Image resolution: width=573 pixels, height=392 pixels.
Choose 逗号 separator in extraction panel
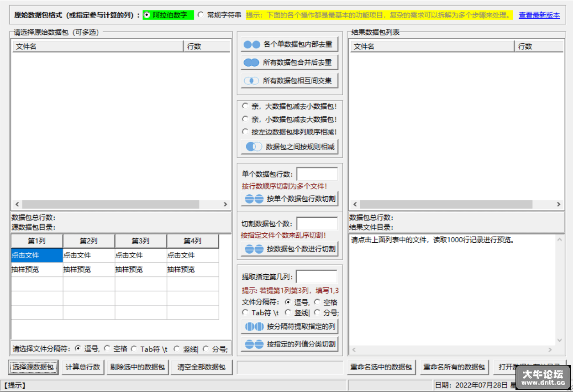pyautogui.click(x=297, y=302)
